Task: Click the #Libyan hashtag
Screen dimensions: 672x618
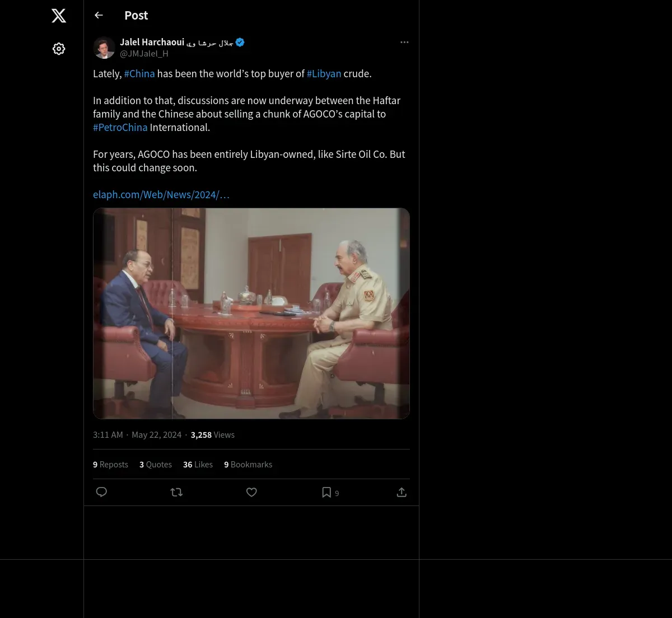Action: [324, 74]
